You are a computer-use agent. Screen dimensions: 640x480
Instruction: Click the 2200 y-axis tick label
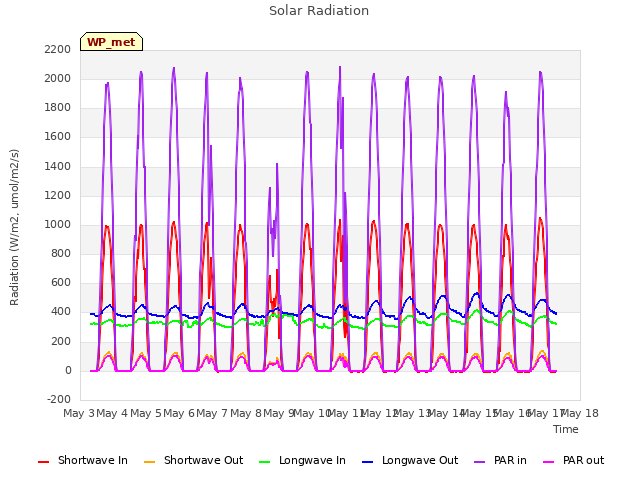point(58,49)
